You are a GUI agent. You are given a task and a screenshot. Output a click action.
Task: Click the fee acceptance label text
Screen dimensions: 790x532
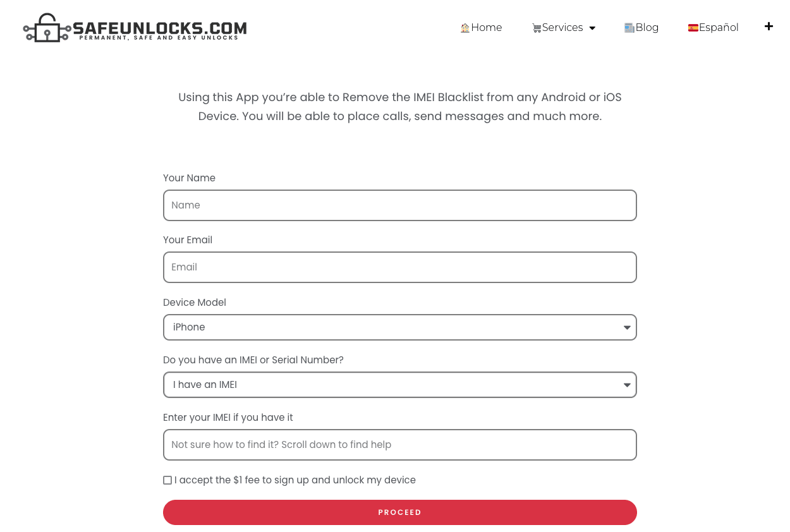pos(295,480)
